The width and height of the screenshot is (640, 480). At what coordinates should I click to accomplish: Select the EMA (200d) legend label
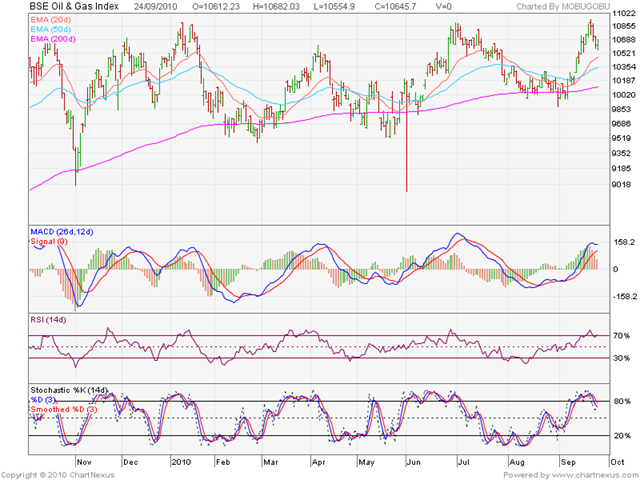click(53, 39)
